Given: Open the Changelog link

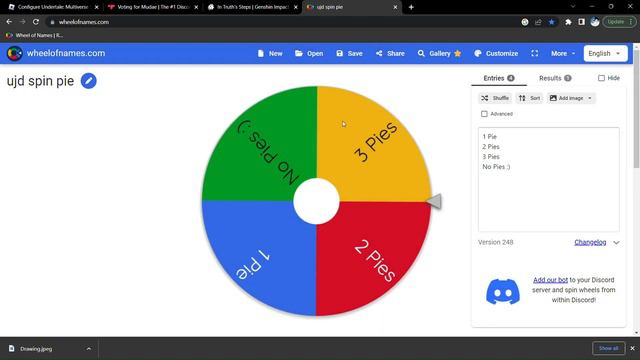Looking at the screenshot, I should (x=590, y=242).
